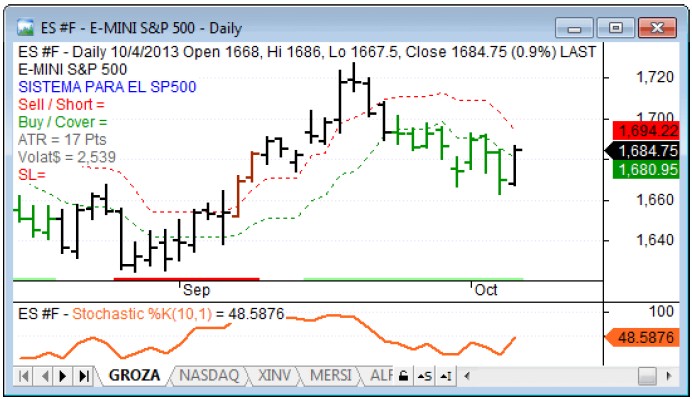Click the horizontal scrollbar left arrow
The width and height of the screenshot is (692, 399).
tap(466, 376)
